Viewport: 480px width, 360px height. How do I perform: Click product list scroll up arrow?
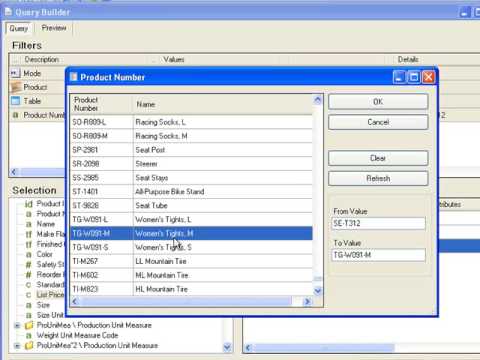pyautogui.click(x=318, y=100)
